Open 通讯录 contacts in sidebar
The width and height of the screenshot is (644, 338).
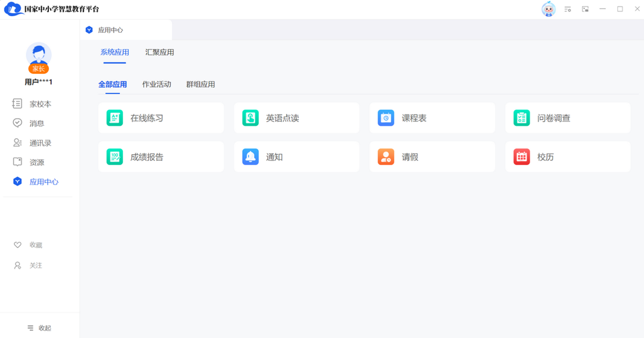click(x=40, y=143)
